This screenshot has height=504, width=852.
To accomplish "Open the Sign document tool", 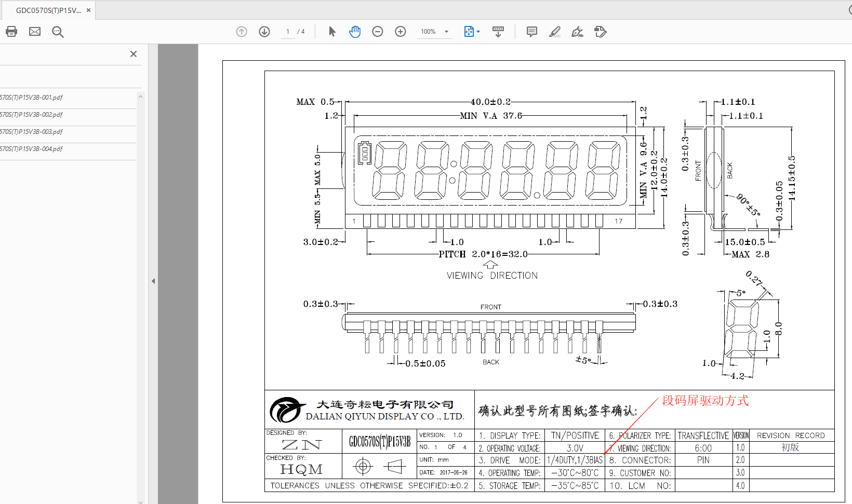I will 577,32.
